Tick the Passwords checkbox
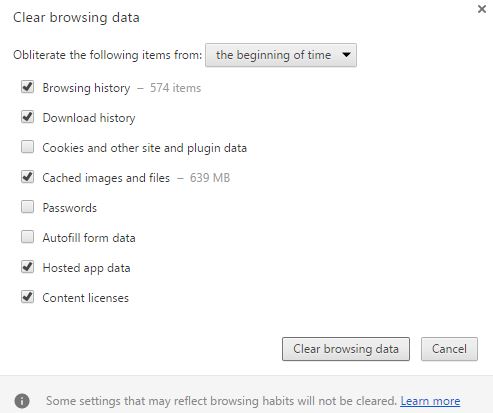Viewport: 493px width, 413px height. pos(27,207)
